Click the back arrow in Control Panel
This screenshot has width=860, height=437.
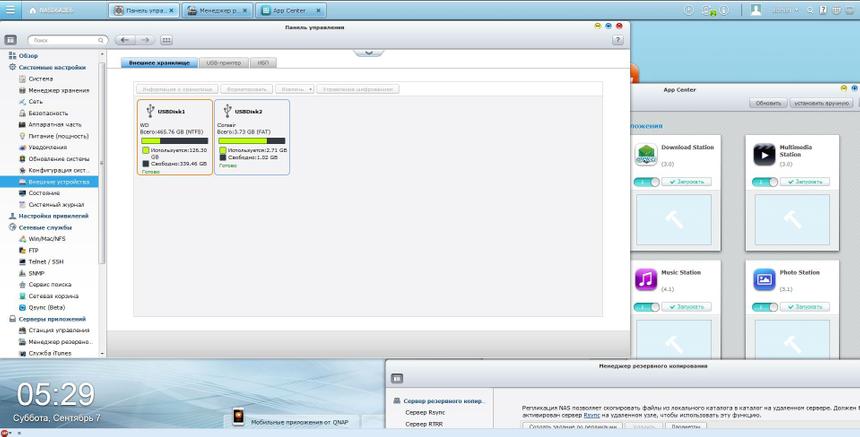125,40
